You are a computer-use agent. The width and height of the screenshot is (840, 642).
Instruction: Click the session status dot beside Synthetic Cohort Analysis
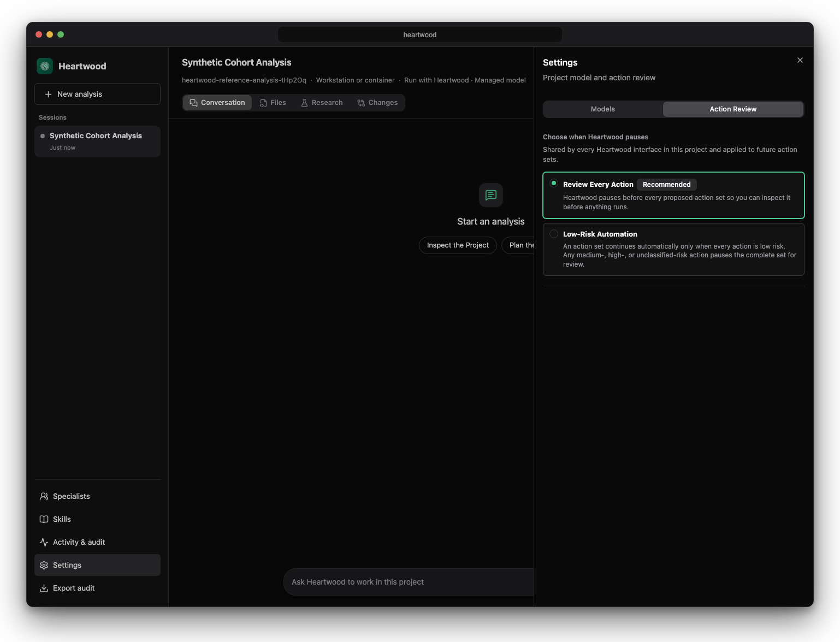[43, 136]
